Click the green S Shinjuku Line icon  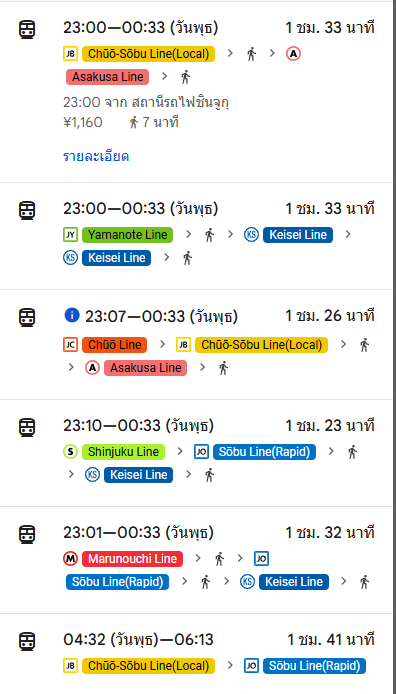pyautogui.click(x=70, y=452)
